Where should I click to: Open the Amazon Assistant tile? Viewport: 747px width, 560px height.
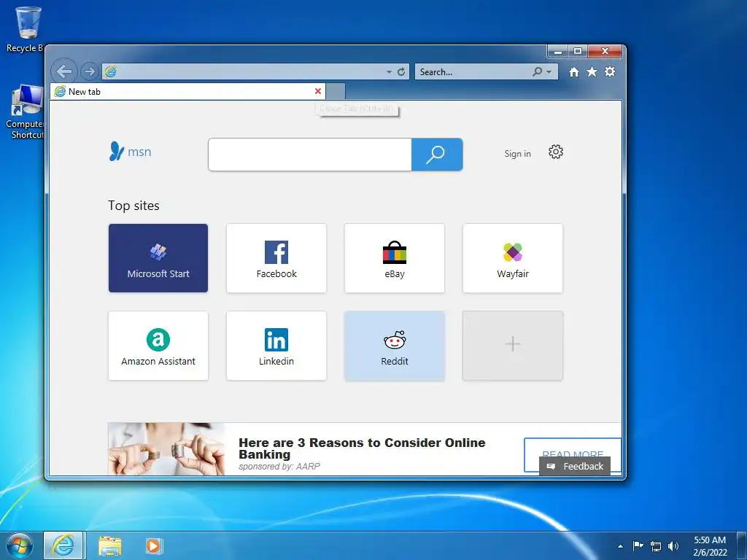pyautogui.click(x=158, y=346)
